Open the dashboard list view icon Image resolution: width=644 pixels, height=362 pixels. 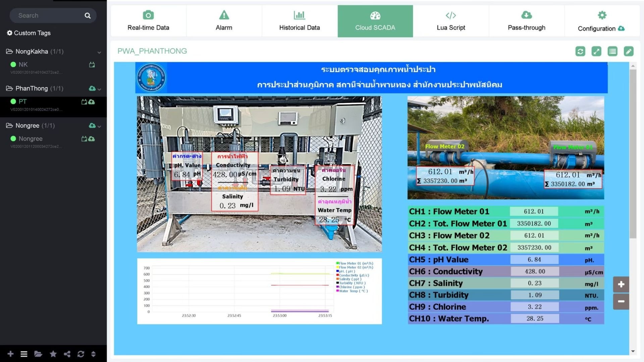tap(612, 51)
